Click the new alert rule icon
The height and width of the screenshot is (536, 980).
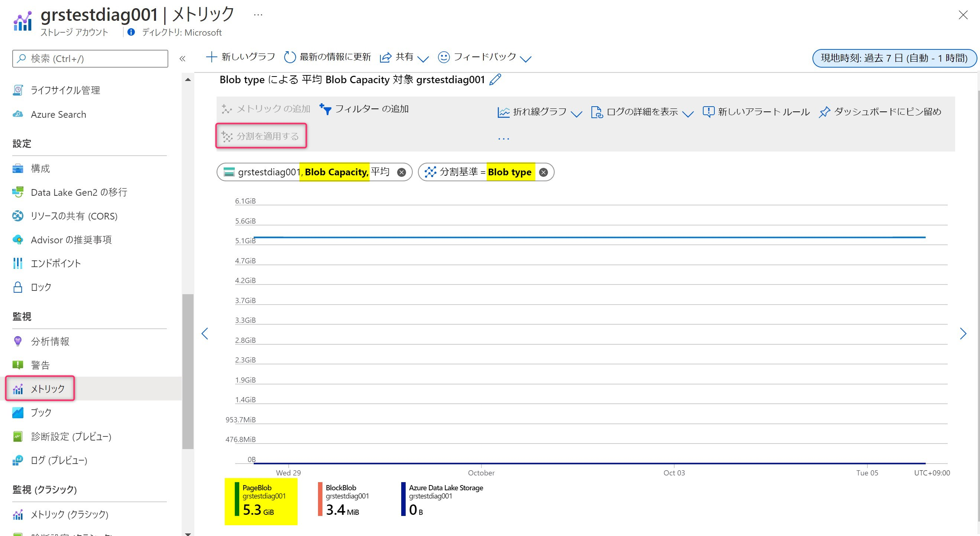(708, 112)
